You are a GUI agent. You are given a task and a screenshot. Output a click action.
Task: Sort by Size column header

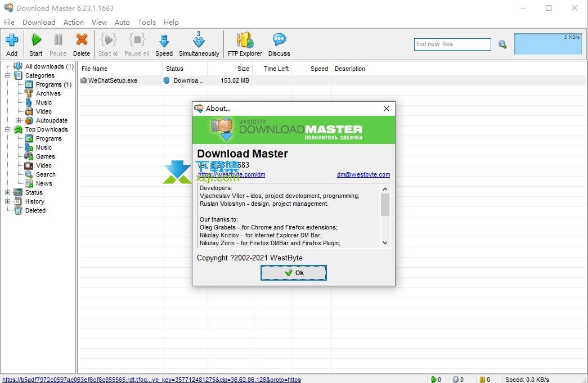230,69
